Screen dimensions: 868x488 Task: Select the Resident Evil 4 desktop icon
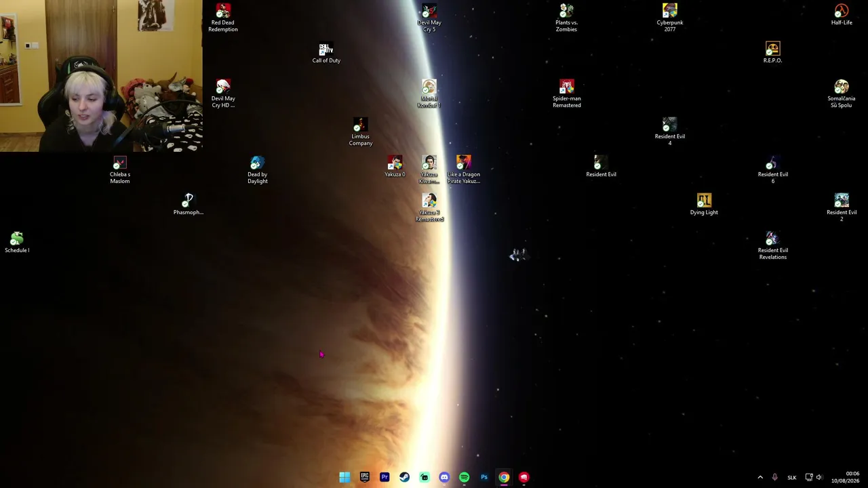click(x=670, y=131)
